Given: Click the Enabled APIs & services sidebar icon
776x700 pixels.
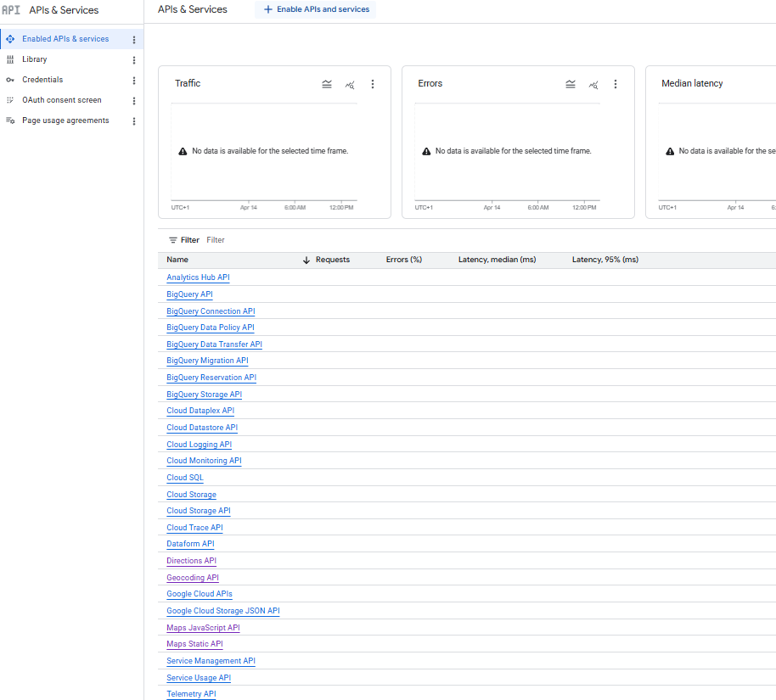Looking at the screenshot, I should [10, 38].
